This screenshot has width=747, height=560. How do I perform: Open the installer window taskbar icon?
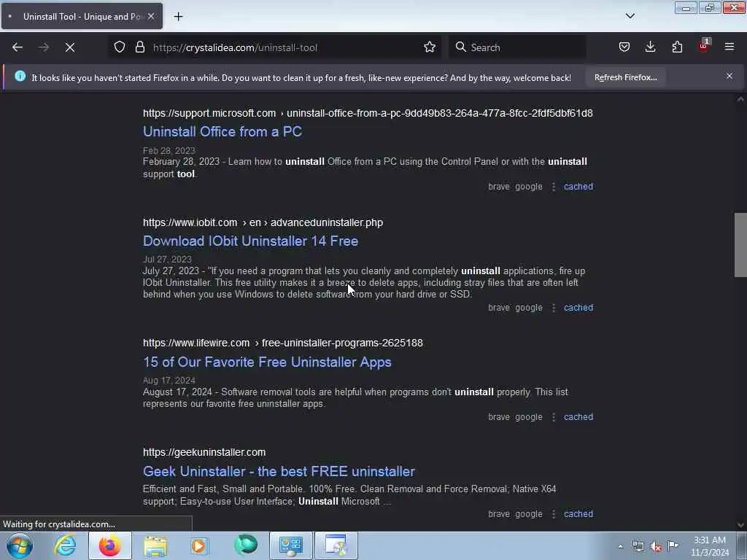[336, 545]
